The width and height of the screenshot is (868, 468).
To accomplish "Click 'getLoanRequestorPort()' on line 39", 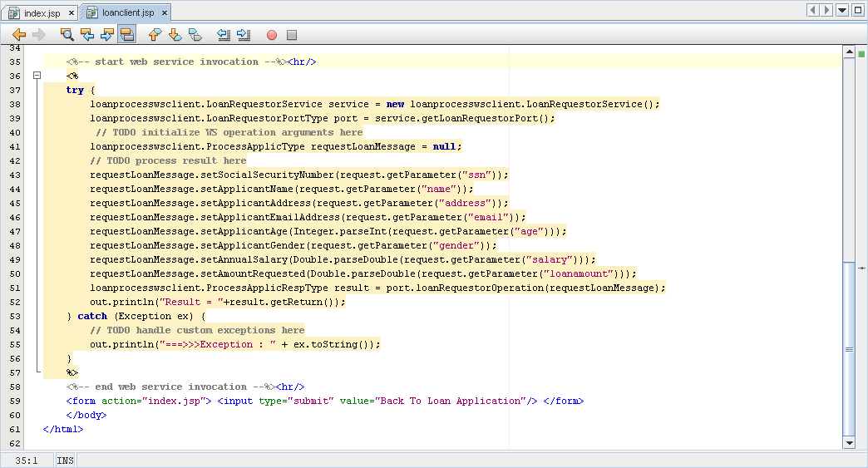I will coord(486,118).
